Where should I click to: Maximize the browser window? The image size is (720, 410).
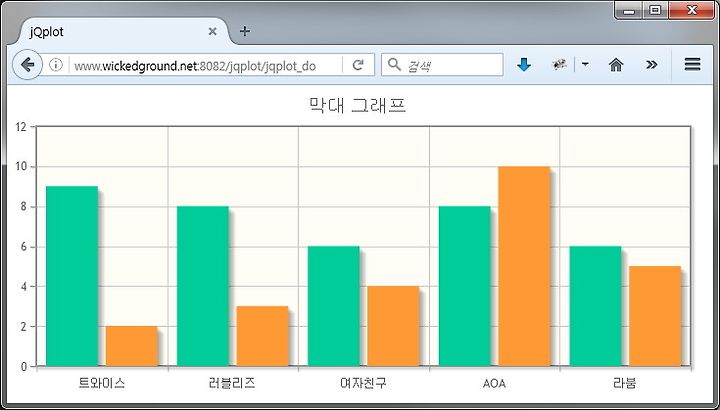point(656,11)
